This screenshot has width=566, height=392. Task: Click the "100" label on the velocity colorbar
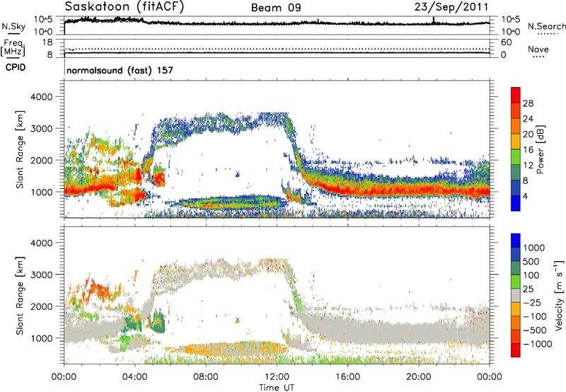coord(531,275)
